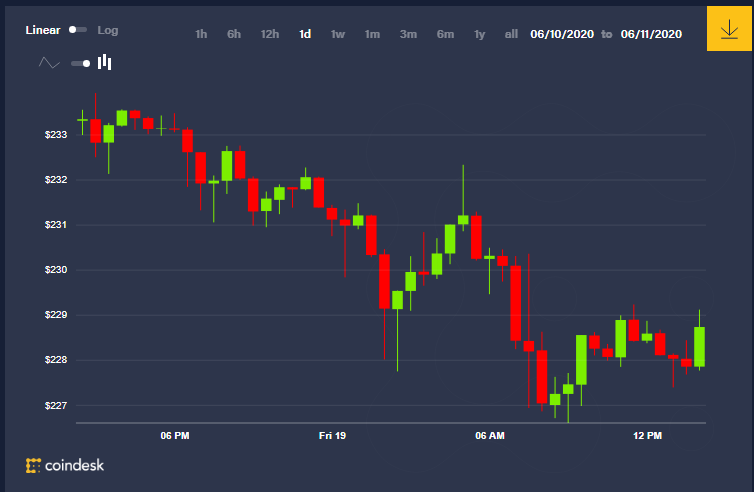This screenshot has width=754, height=492.
Task: Click the $229 price axis label
Action: (x=56, y=315)
